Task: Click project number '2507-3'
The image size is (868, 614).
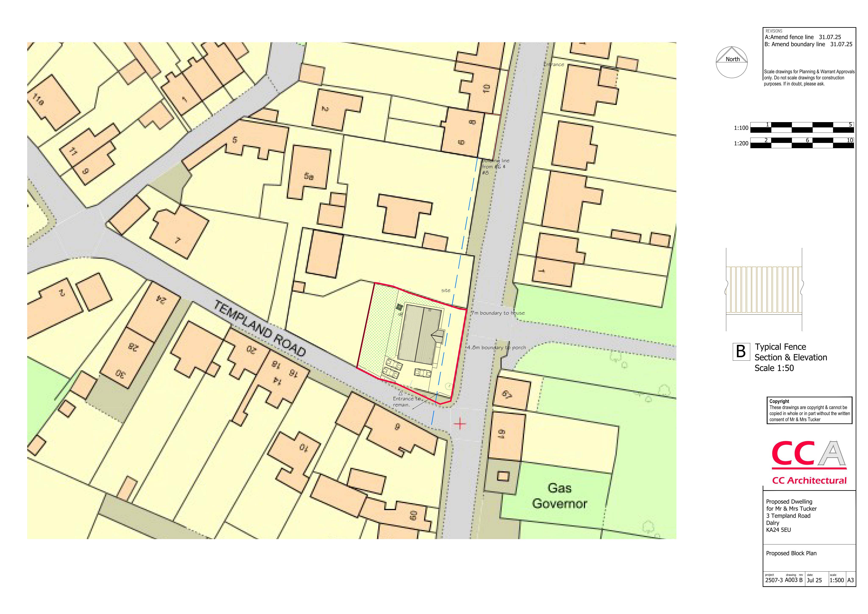Action: click(x=774, y=580)
